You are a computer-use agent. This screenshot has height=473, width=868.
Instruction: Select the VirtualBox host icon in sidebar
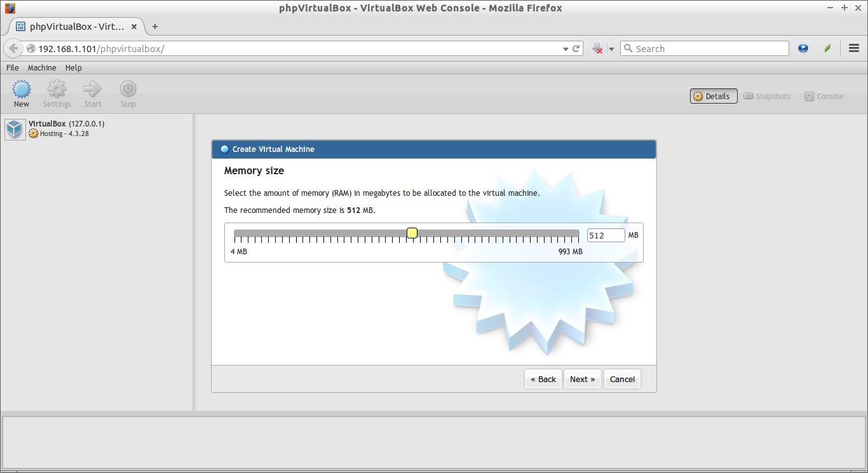coord(14,129)
